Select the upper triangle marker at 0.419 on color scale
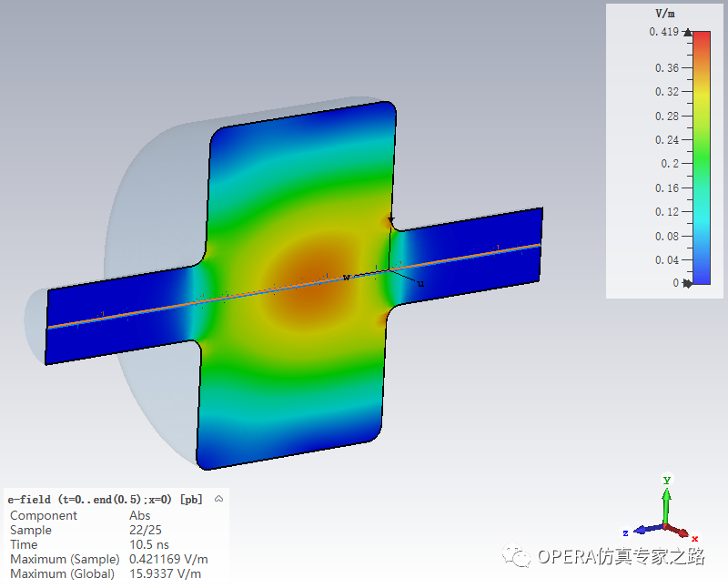This screenshot has height=588, width=728. [688, 32]
